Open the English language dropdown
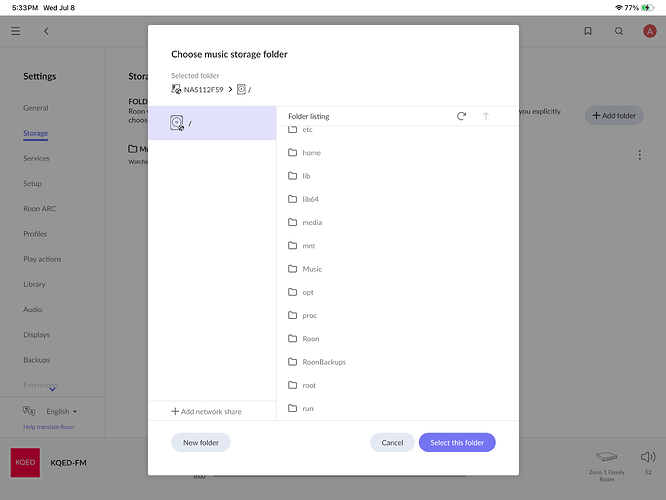The height and width of the screenshot is (500, 666). tap(62, 411)
